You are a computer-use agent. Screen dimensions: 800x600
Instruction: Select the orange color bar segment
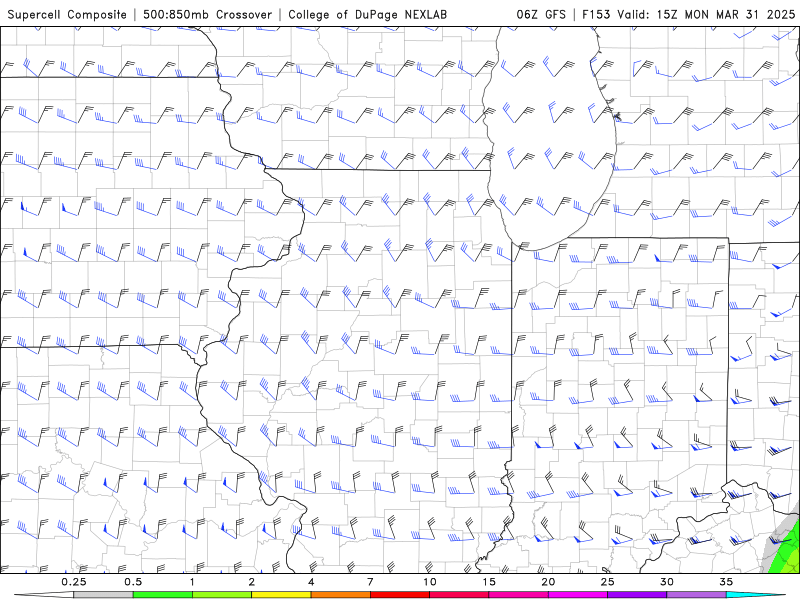coord(341,595)
